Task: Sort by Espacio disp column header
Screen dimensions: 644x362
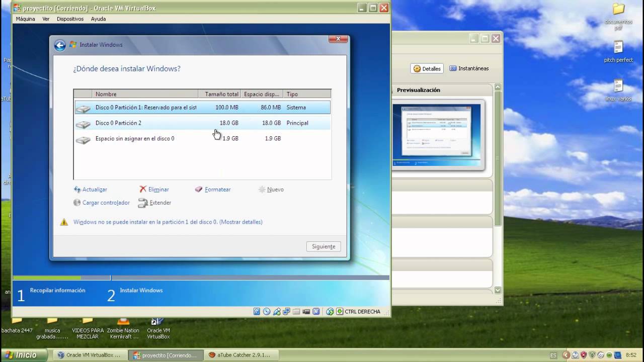Action: click(262, 94)
